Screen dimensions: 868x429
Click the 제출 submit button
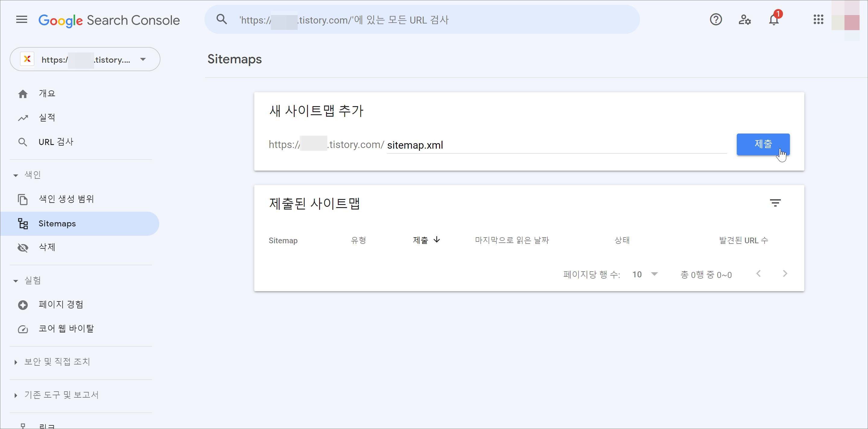(762, 144)
